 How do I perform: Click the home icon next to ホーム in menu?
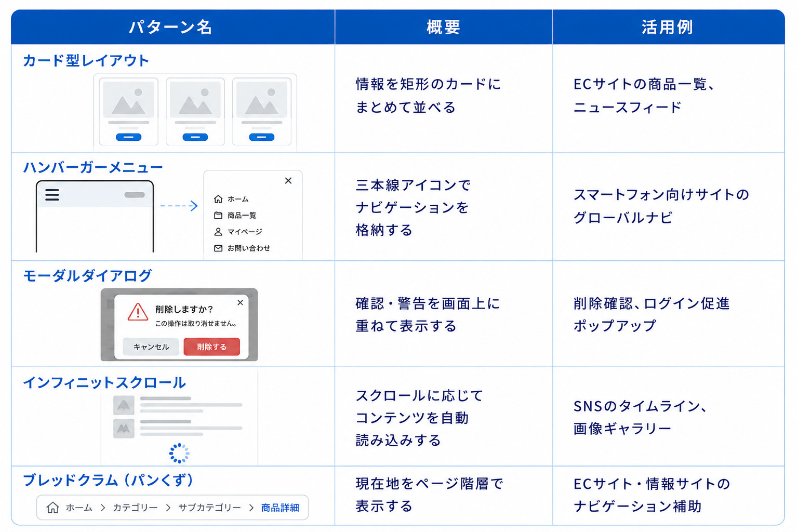218,199
